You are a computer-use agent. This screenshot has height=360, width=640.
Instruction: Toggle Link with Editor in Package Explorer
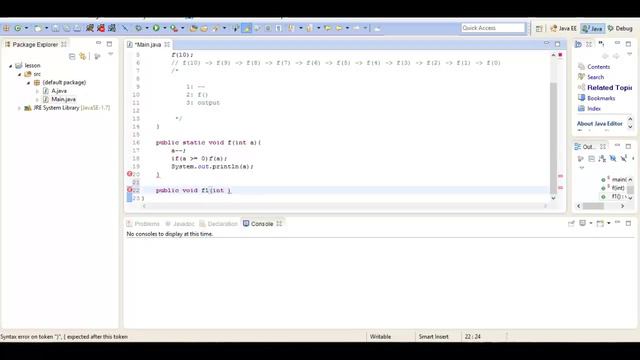83,56
